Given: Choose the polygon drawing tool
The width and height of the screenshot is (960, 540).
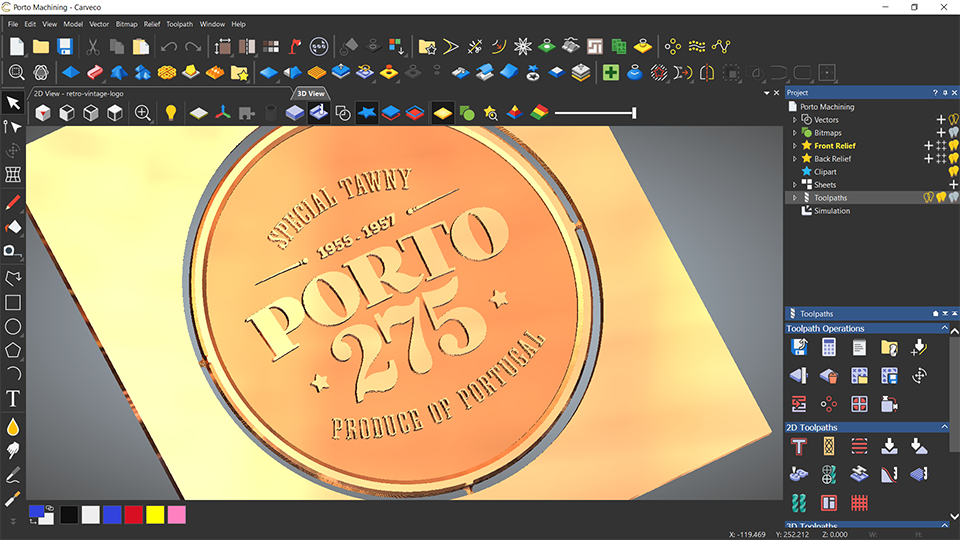Looking at the screenshot, I should (x=13, y=350).
